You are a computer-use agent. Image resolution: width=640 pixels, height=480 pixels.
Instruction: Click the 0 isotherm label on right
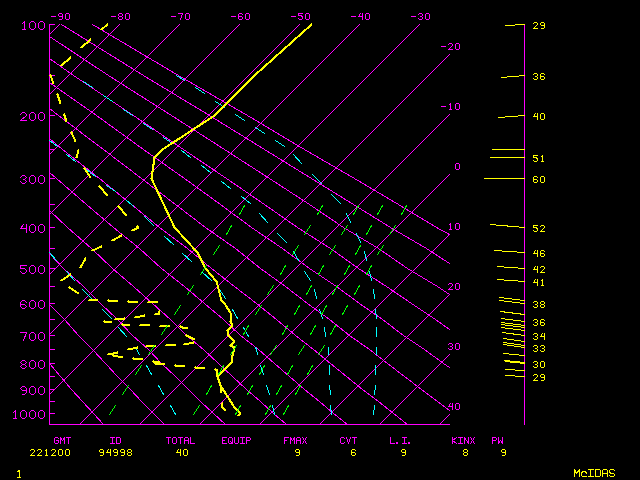point(457,167)
